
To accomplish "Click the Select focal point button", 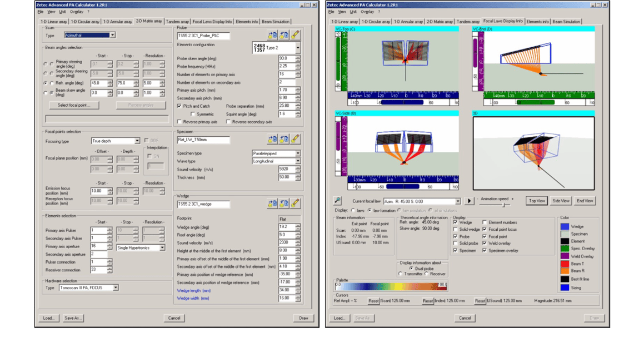I will (74, 105).
